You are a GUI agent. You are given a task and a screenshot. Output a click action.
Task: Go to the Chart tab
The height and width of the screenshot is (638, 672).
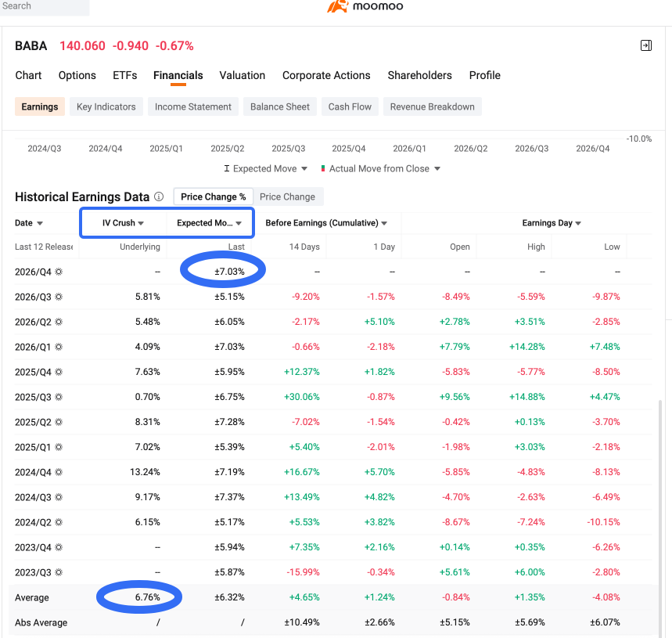(28, 75)
